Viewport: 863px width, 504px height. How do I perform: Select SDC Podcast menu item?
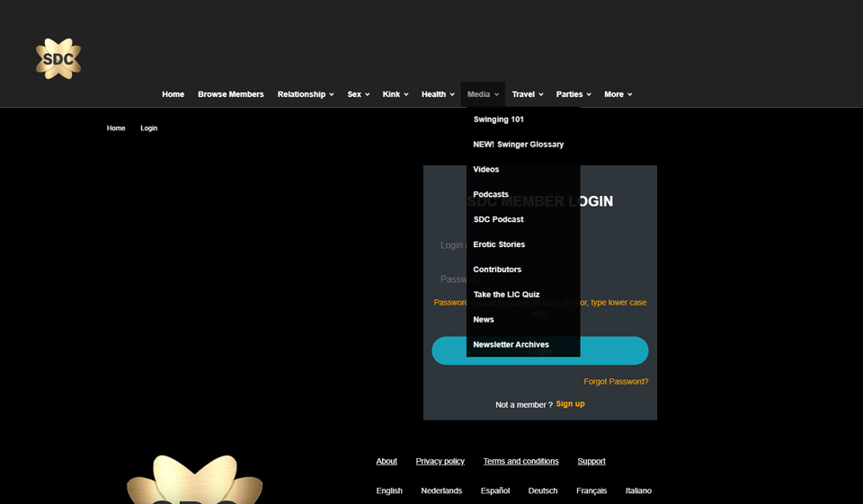click(498, 220)
